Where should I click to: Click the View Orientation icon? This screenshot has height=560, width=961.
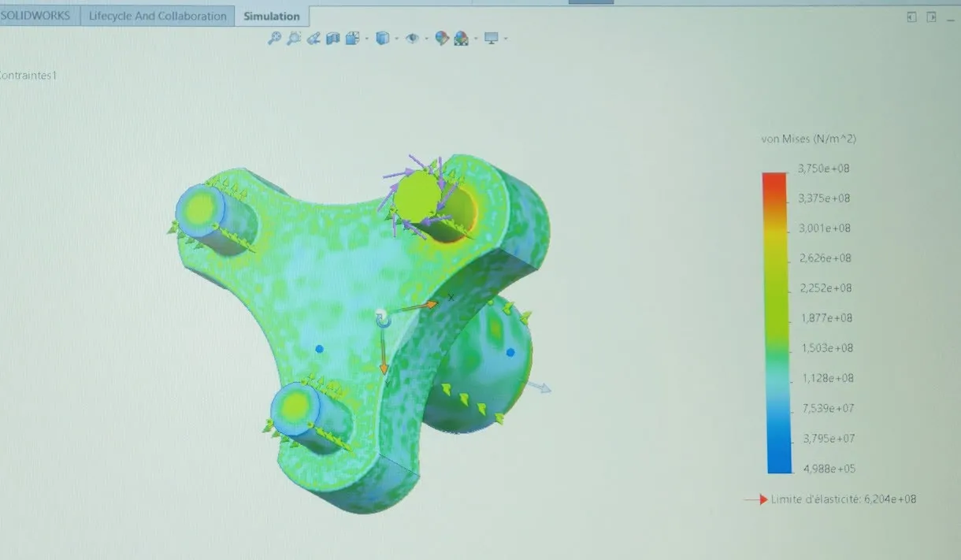(x=351, y=38)
